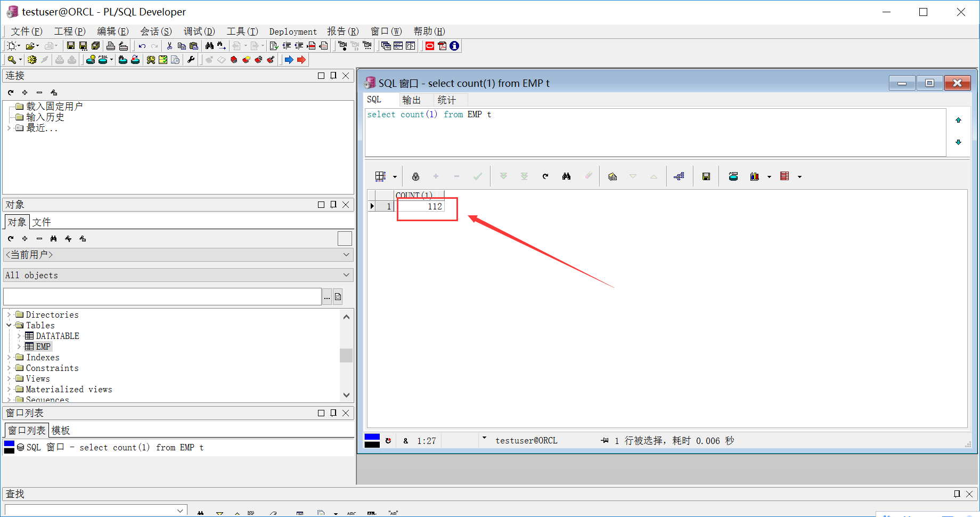Click the Find binoculars icon in main toolbar
The height and width of the screenshot is (517, 980).
[x=209, y=46]
